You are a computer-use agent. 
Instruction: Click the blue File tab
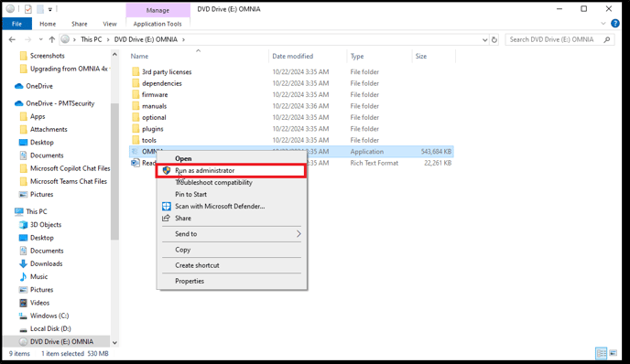tap(16, 24)
